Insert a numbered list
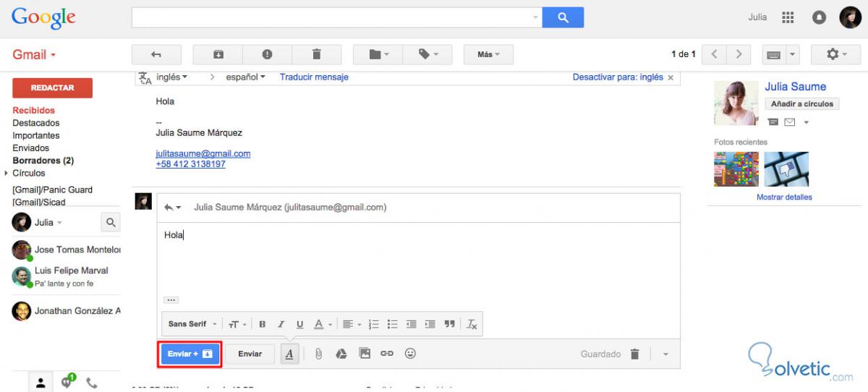This screenshot has height=392, width=868. [374, 324]
